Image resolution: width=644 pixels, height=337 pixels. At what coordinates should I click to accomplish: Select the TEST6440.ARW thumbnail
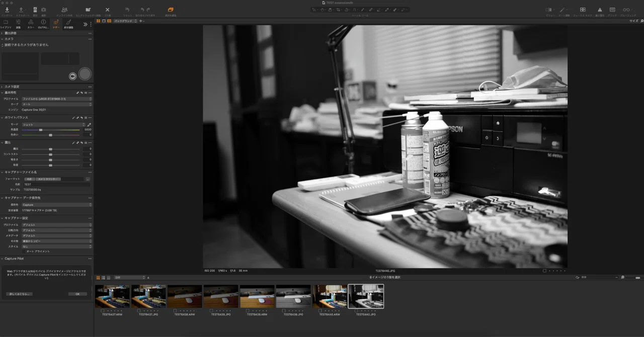329,296
